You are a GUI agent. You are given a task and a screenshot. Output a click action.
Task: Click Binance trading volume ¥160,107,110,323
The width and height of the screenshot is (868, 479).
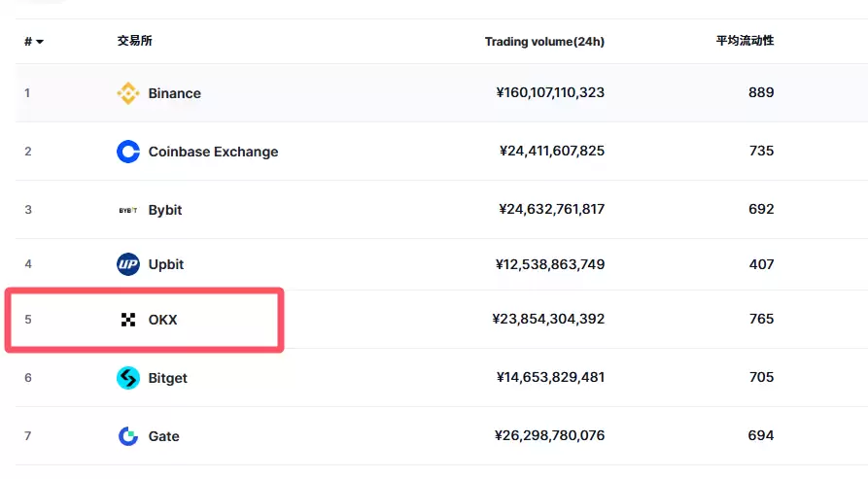pyautogui.click(x=549, y=93)
